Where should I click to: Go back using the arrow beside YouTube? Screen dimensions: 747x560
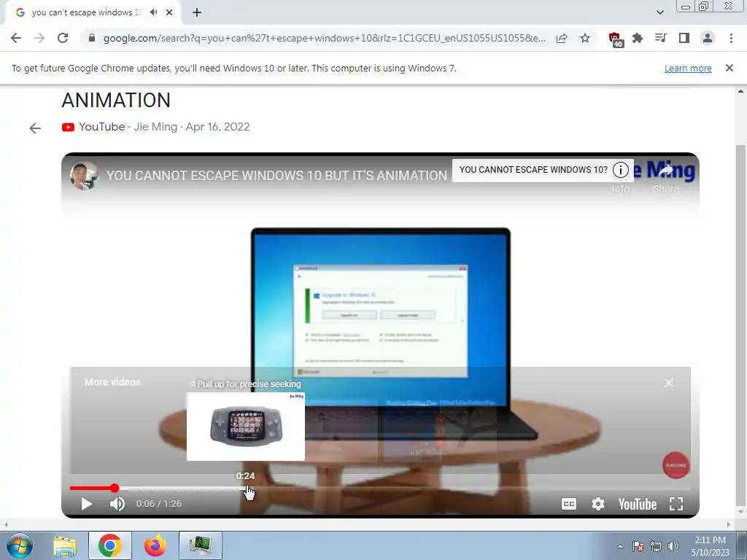coord(35,128)
